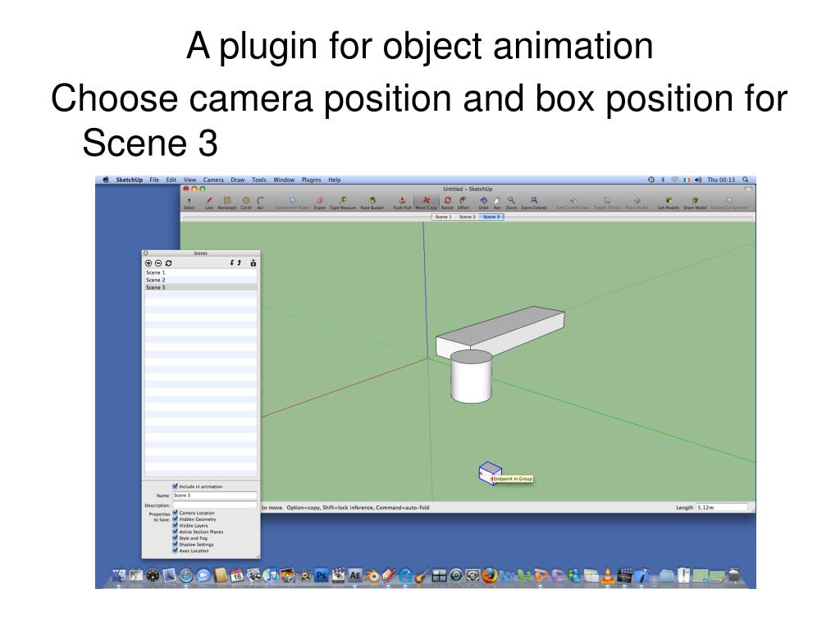Pick the Rotate tool
The width and height of the screenshot is (840, 630).
pos(447,202)
